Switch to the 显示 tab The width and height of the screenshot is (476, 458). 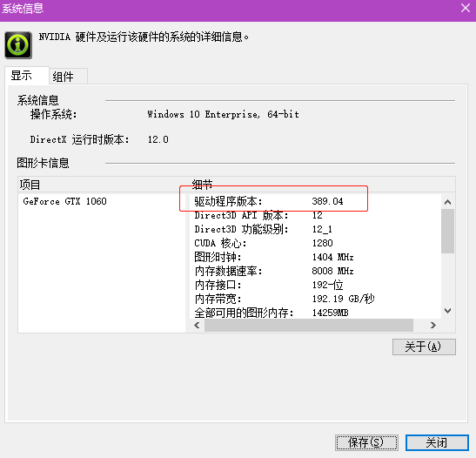pos(27,76)
